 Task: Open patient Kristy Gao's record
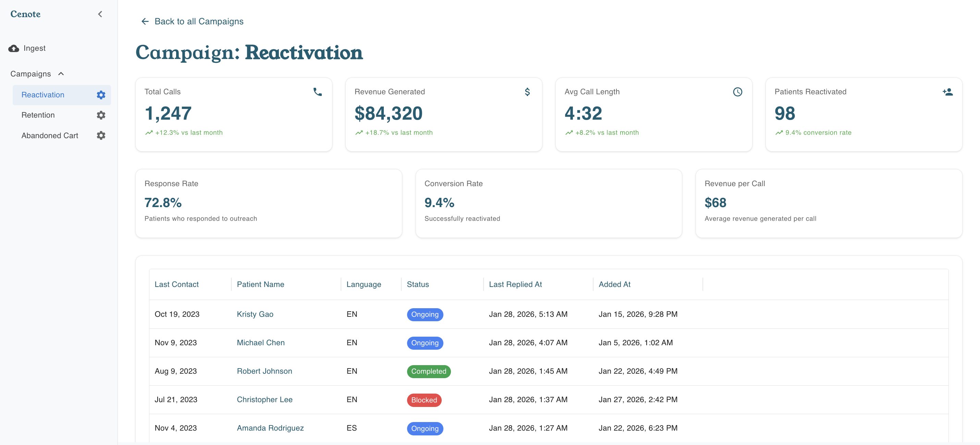pos(255,314)
